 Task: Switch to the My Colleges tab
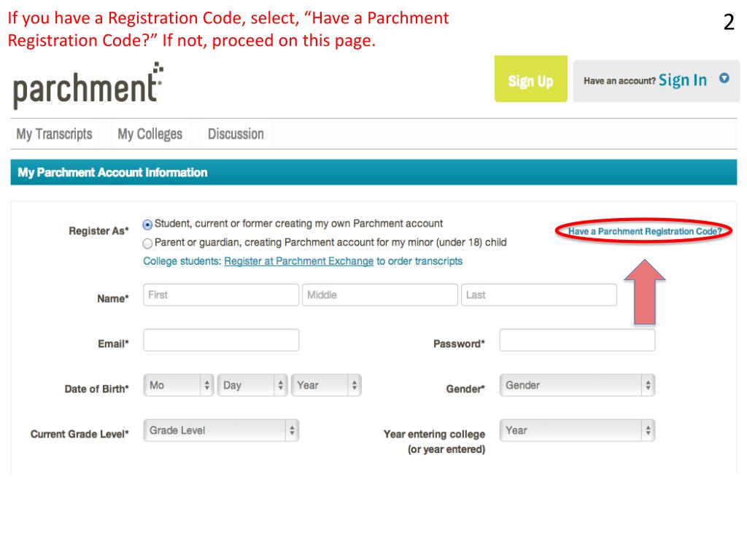pos(150,133)
